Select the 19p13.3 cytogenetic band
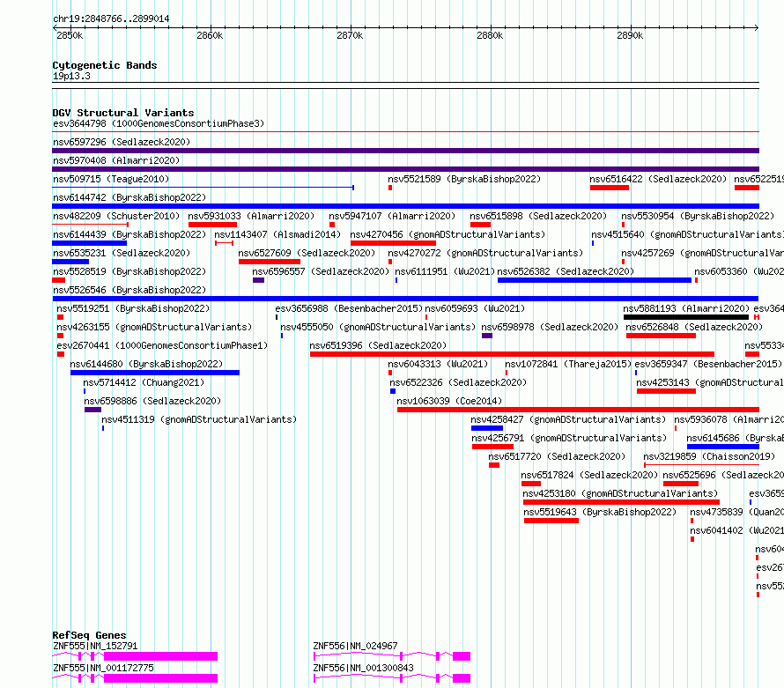This screenshot has height=688, width=784. tap(71, 76)
